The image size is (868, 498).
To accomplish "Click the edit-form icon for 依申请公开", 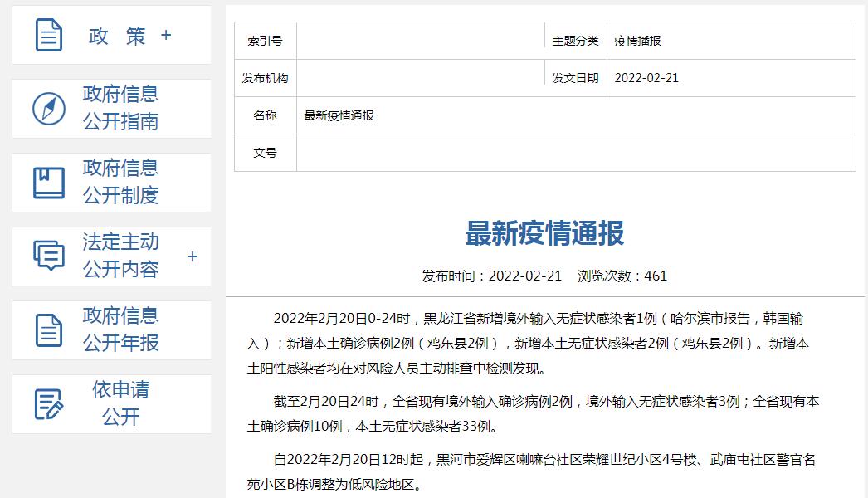I will click(49, 404).
